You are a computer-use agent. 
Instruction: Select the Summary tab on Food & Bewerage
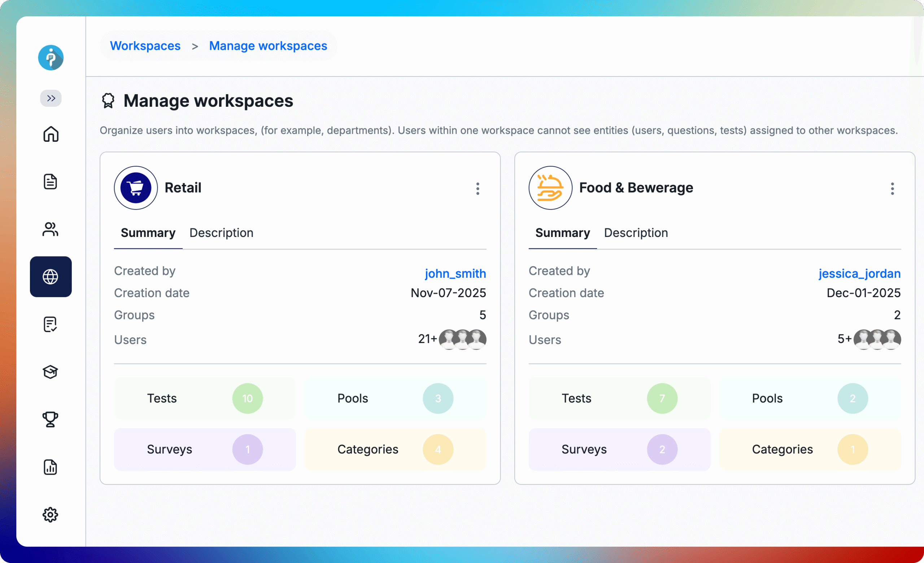562,232
